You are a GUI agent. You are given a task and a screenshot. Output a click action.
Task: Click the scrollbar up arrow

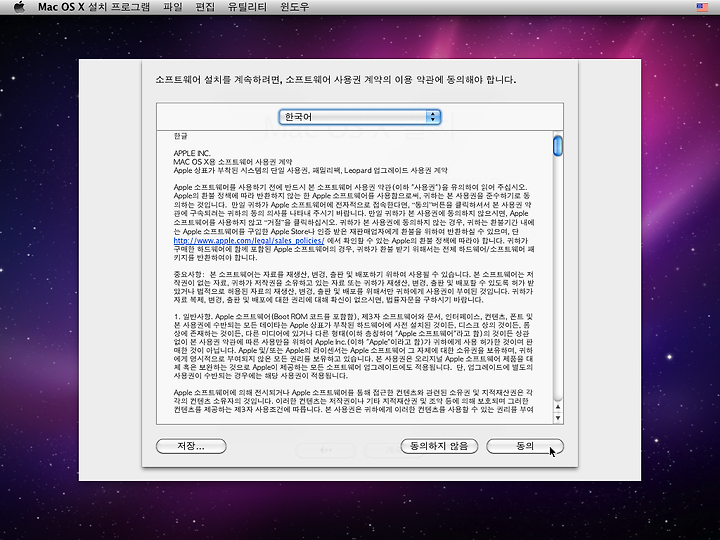click(558, 407)
